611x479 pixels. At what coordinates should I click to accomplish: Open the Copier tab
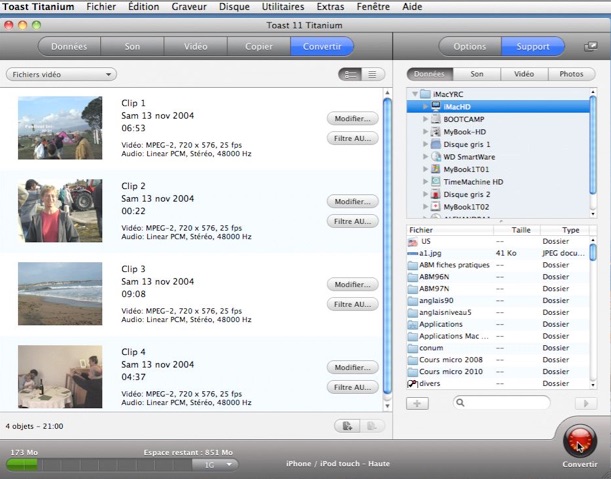pyautogui.click(x=259, y=46)
